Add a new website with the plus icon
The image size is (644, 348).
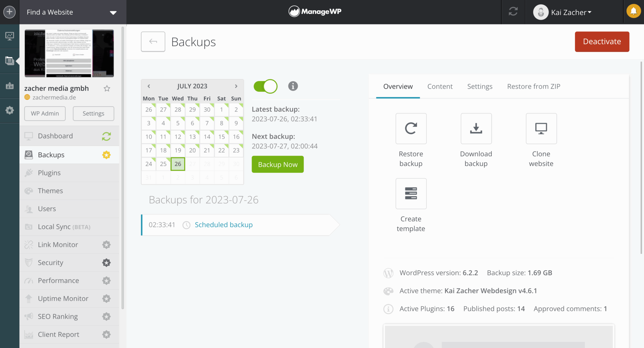[9, 12]
